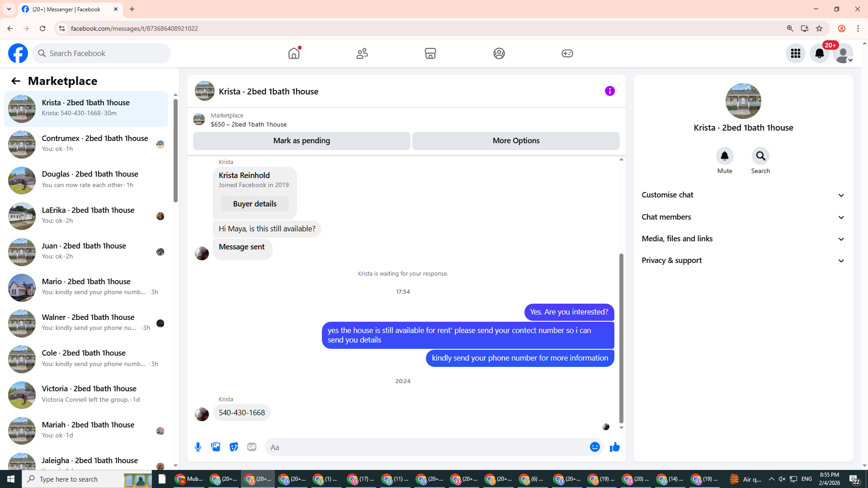Expand the Chat members section
868x488 pixels.
coord(743,217)
